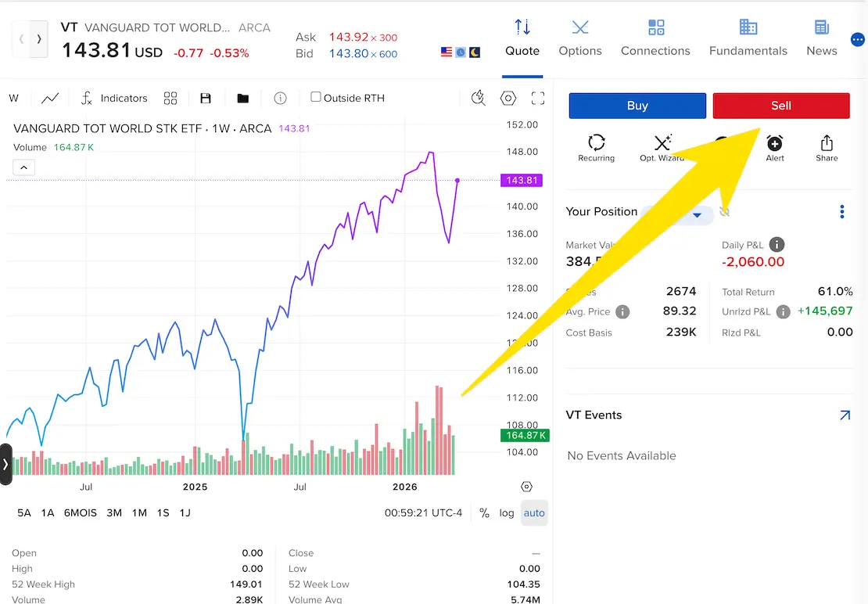Open saved charts folder icon

pyautogui.click(x=243, y=99)
